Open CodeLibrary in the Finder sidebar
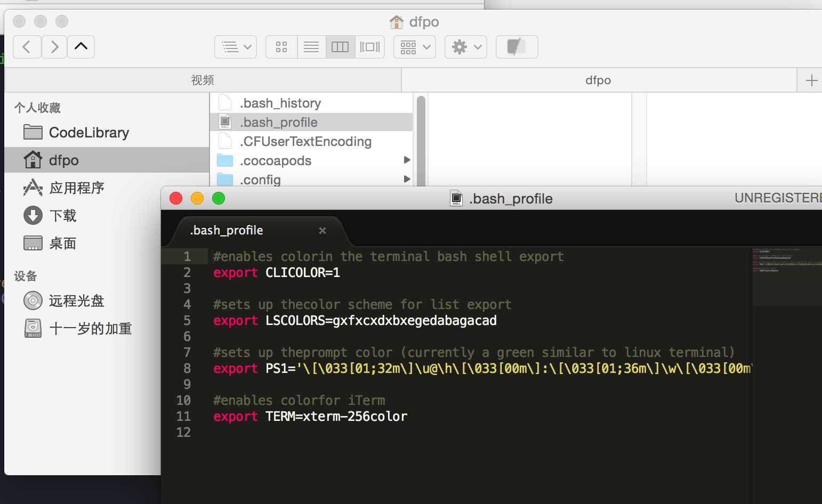The height and width of the screenshot is (504, 822). (107, 133)
